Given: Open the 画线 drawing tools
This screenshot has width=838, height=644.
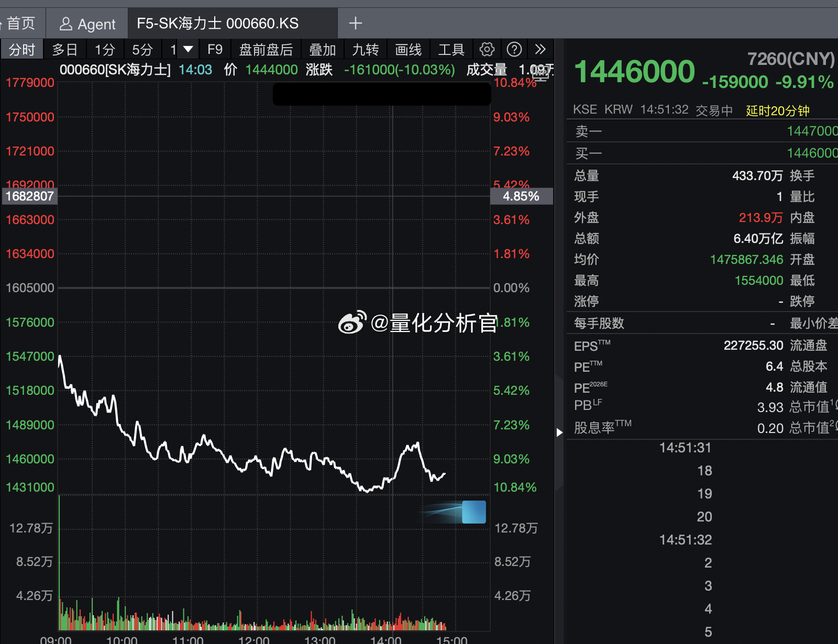Looking at the screenshot, I should coord(408,50).
